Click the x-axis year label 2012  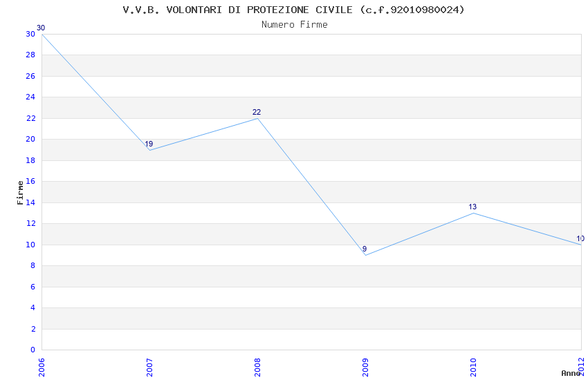581,368
